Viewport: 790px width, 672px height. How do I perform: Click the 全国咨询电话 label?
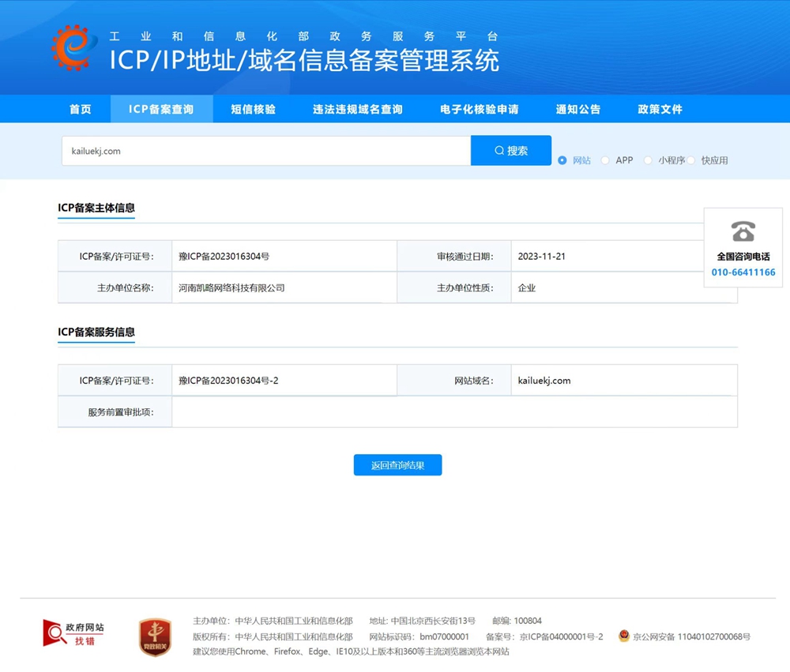coord(743,257)
